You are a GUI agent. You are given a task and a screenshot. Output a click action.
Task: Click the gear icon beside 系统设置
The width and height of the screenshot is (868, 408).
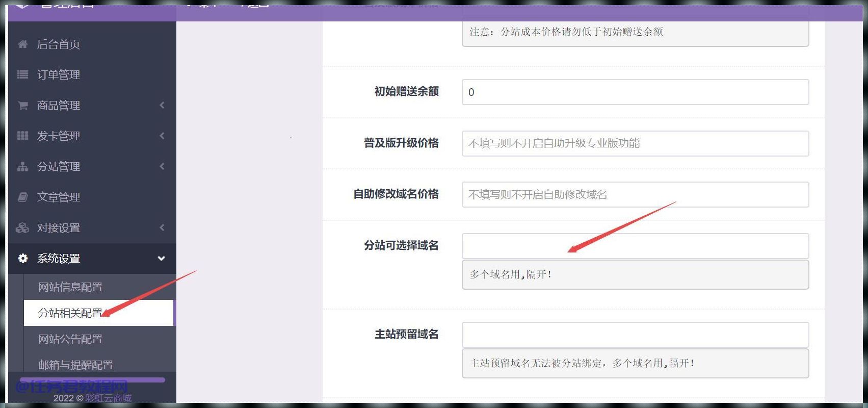pyautogui.click(x=22, y=259)
